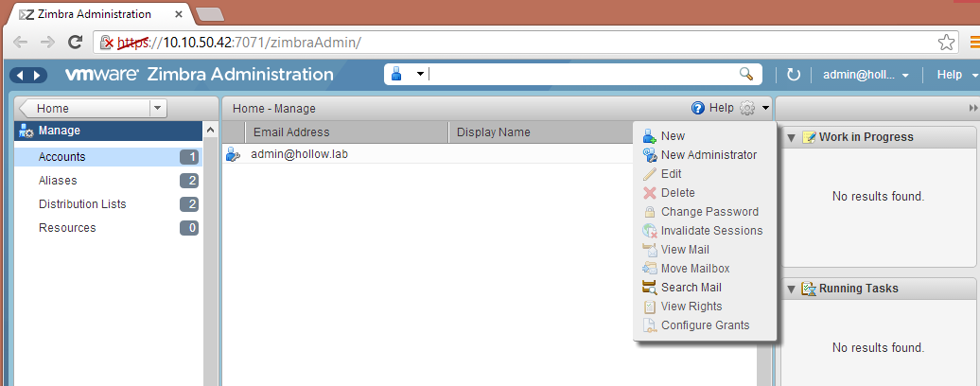Click the gear settings icon
The width and height of the screenshot is (980, 386).
click(x=747, y=109)
